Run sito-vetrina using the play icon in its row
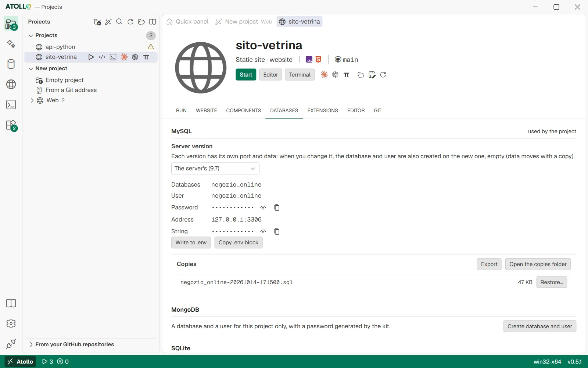This screenshot has width=588, height=368. point(91,57)
